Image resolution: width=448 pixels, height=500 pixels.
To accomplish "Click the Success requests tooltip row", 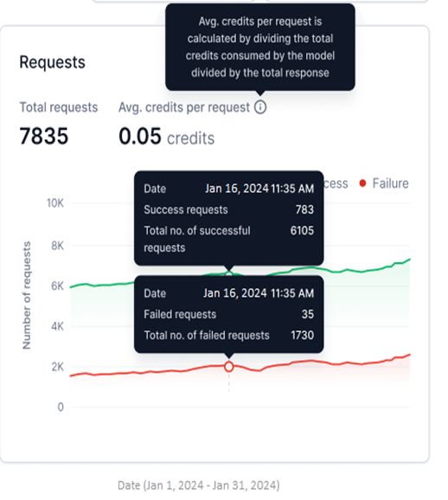I will (228, 209).
